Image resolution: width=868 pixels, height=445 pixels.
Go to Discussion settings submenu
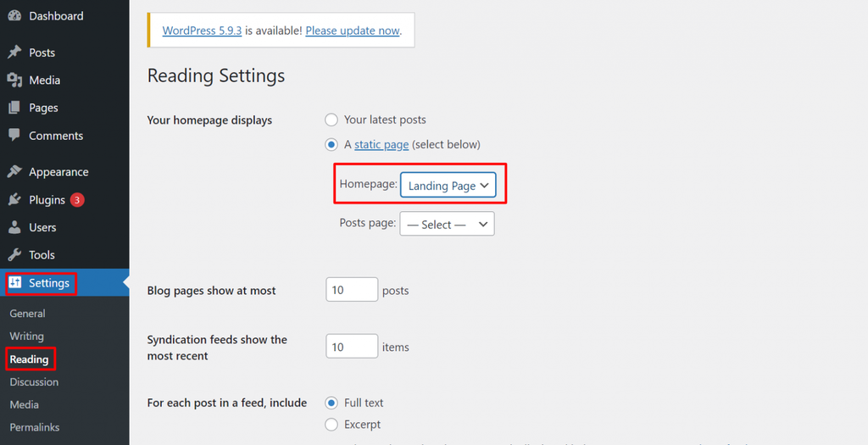(34, 382)
